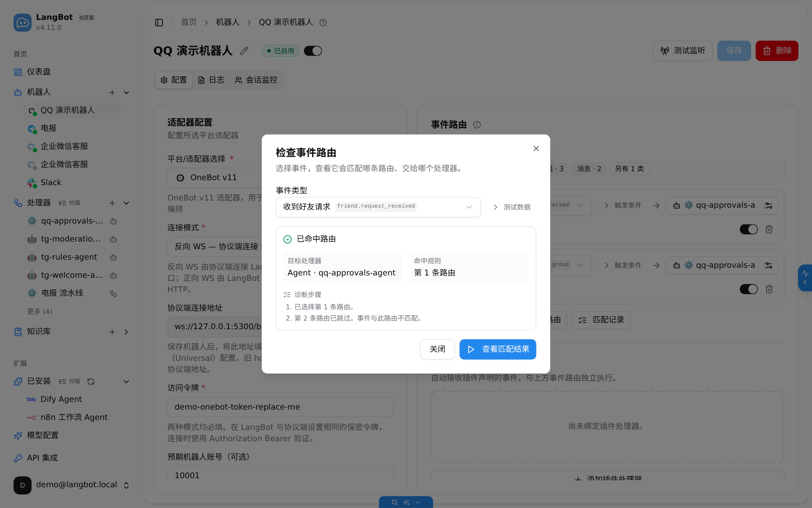Click 查看匹配结果 button

498,349
